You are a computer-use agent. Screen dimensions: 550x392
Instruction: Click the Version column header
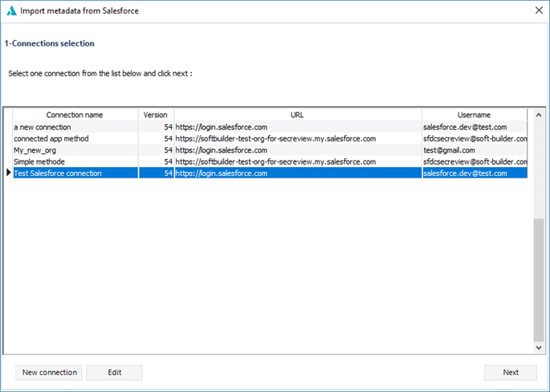156,115
